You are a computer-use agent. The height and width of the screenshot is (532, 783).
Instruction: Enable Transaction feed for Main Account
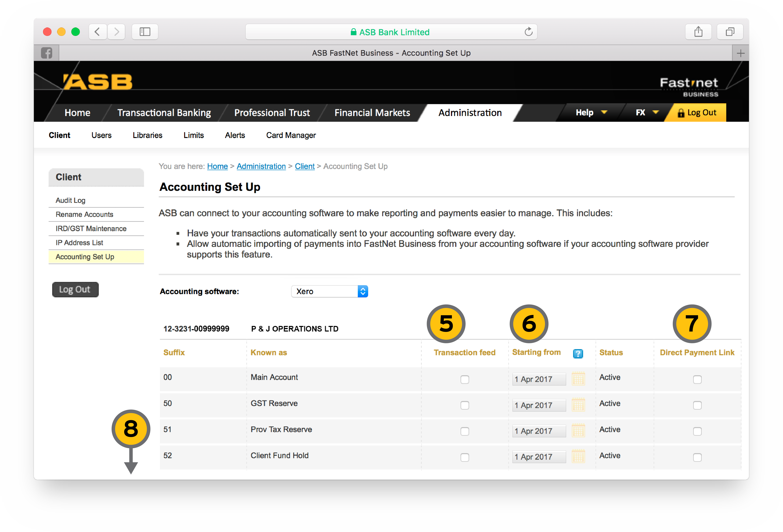coord(465,379)
